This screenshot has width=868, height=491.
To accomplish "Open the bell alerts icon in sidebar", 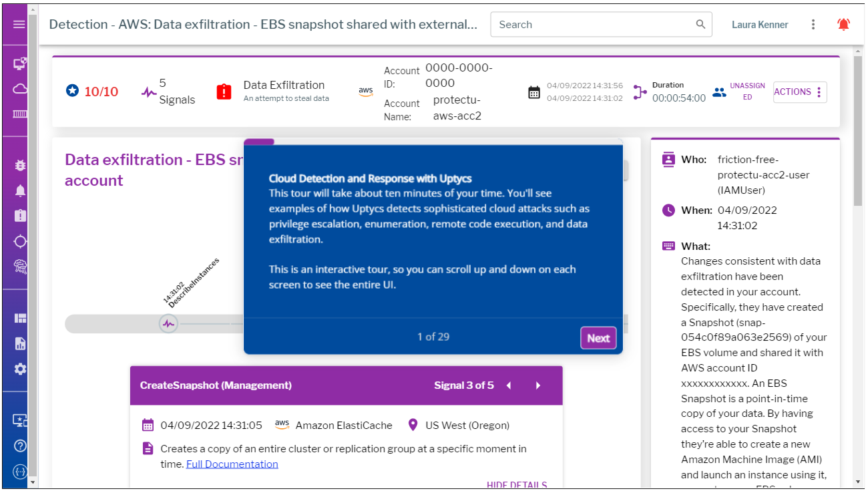I will coord(20,190).
